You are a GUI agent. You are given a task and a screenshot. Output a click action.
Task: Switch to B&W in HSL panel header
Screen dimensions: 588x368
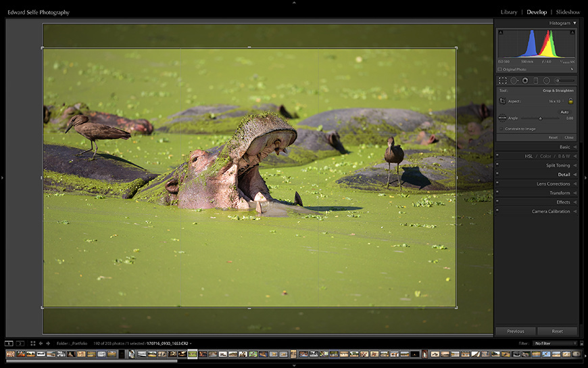tap(564, 156)
